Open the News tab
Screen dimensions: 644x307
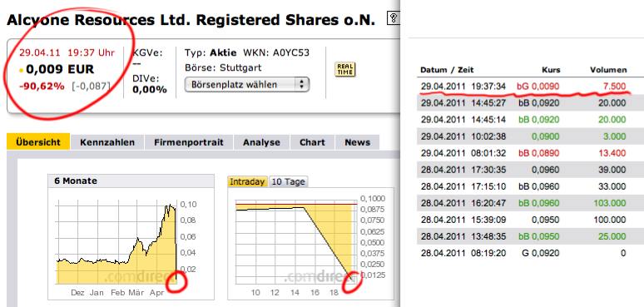pyautogui.click(x=357, y=142)
